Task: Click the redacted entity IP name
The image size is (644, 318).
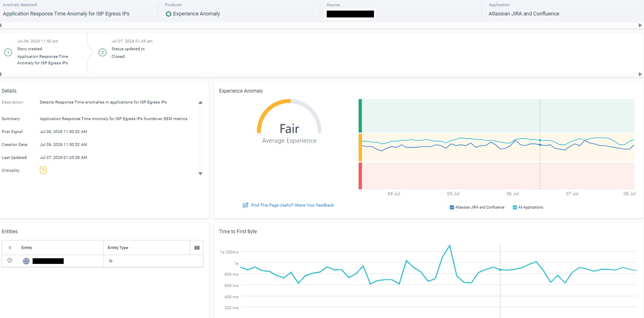Action: (48, 261)
